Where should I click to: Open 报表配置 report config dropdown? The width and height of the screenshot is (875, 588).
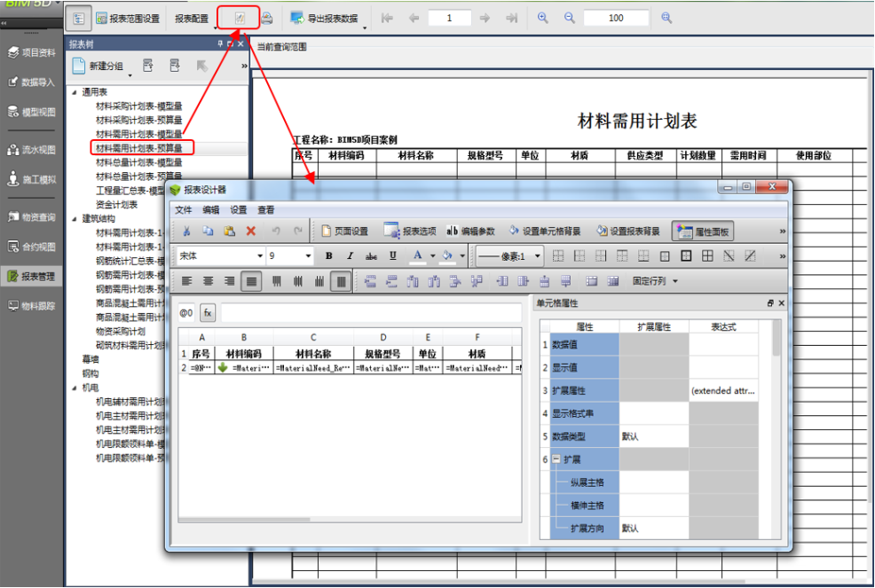coord(196,19)
